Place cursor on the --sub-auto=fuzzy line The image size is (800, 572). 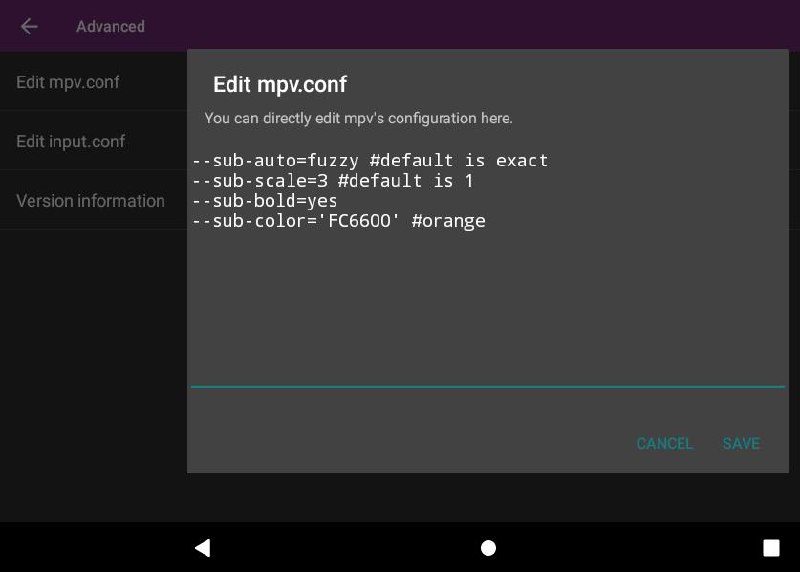[370, 160]
